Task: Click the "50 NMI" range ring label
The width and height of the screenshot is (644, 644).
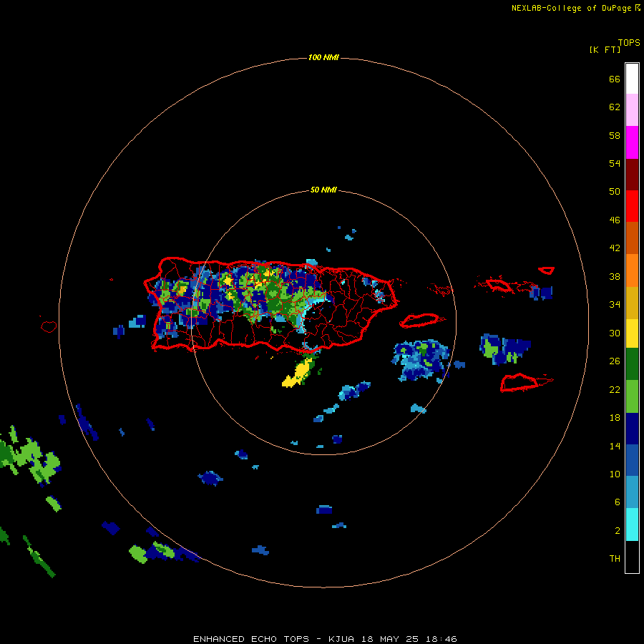Action: click(x=323, y=190)
